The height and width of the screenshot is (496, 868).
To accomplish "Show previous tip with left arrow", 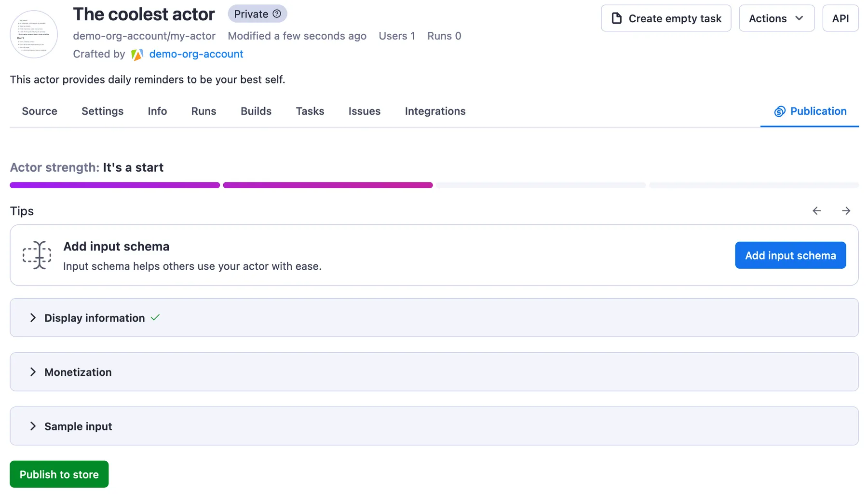I will 816,211.
